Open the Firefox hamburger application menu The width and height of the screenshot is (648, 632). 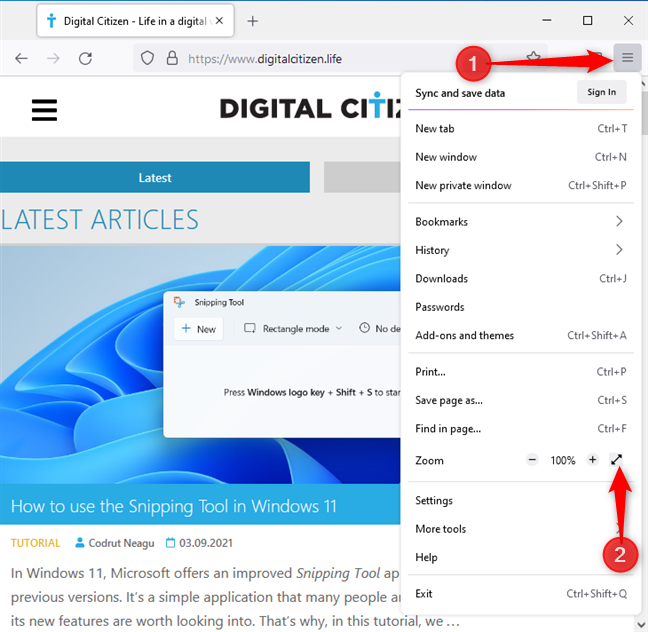click(x=627, y=57)
